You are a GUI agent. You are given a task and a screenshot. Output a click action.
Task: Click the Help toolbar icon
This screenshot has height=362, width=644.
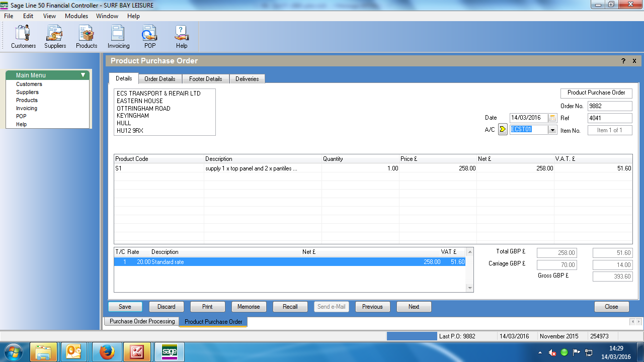click(x=182, y=37)
